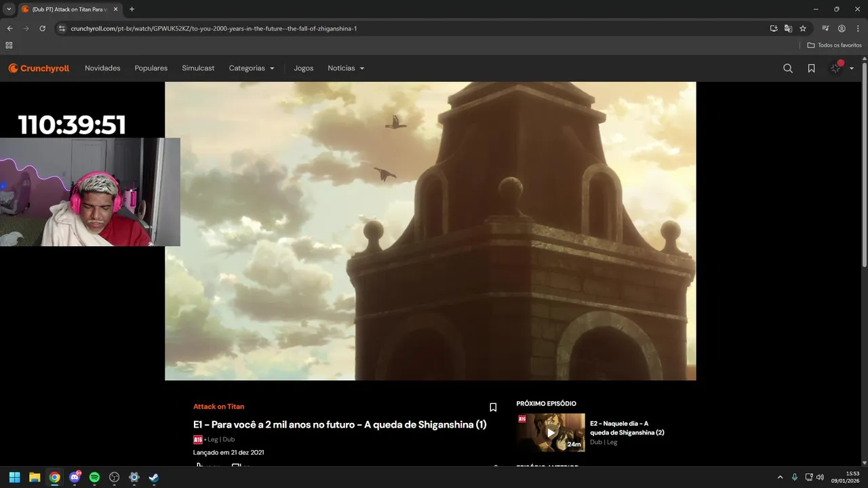Click the scrollbar down arrow
868x488 pixels.
coord(864,462)
